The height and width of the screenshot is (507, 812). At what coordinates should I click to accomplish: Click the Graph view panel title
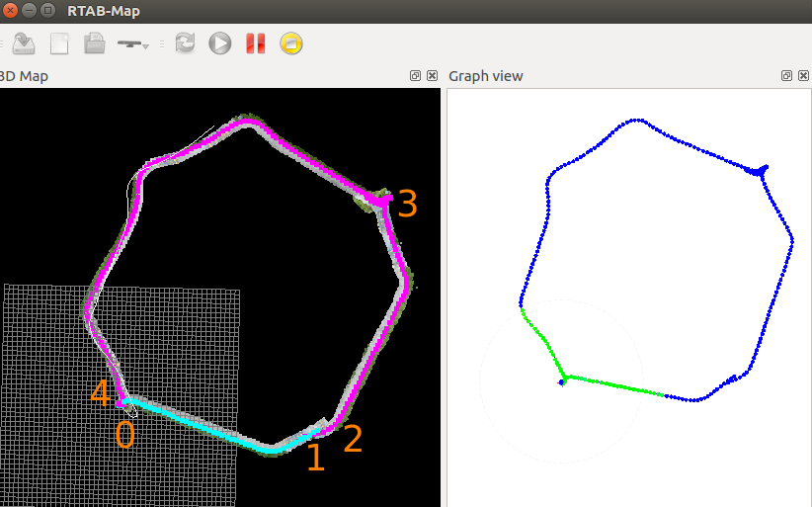click(486, 76)
